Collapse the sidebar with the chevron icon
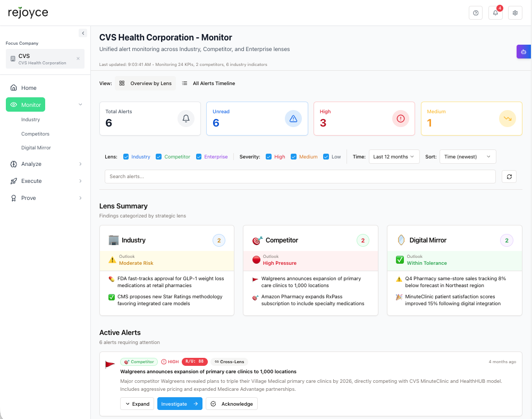 (x=83, y=33)
